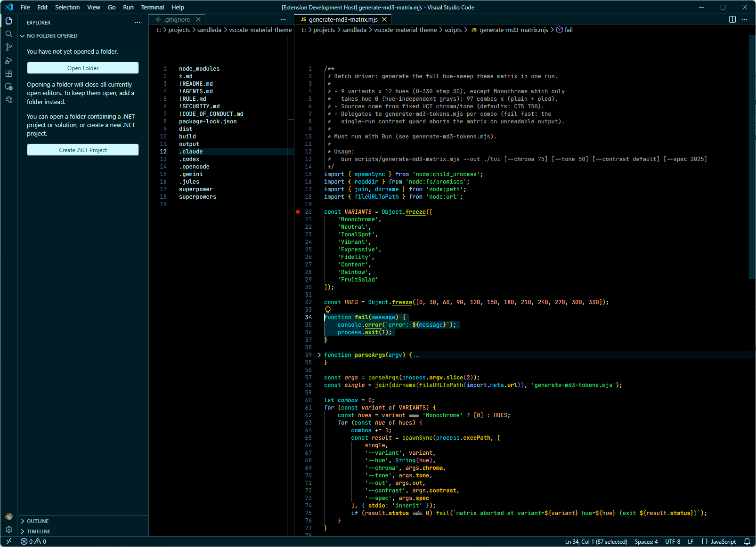Click the errors count icon in status bar

24,542
